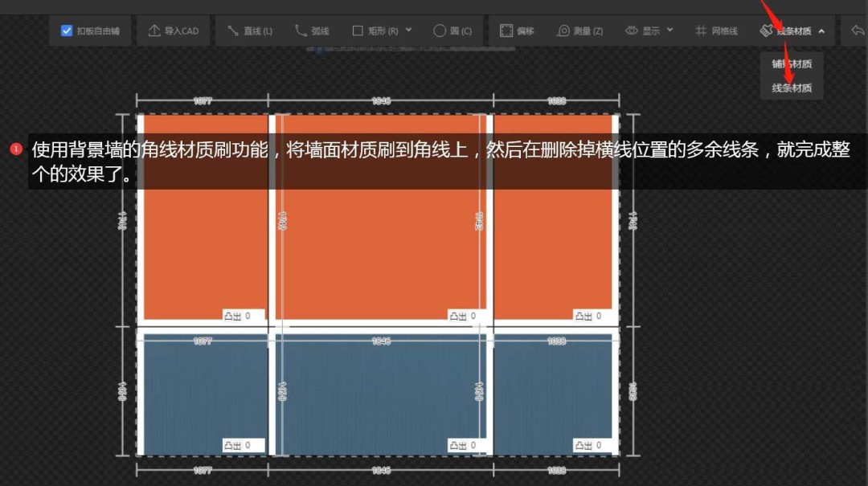868x486 pixels.
Task: Expand the 矩形 tool dropdown arrow
Action: click(x=409, y=31)
